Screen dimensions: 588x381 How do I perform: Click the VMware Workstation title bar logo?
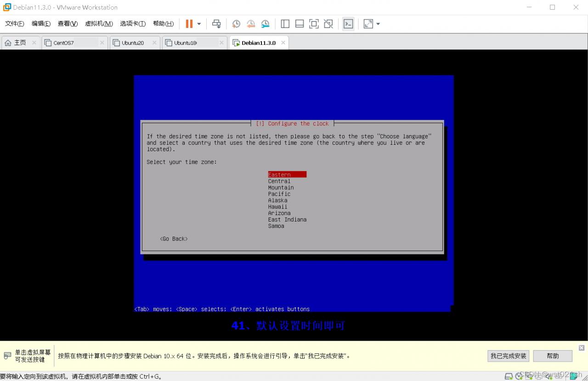[7, 7]
